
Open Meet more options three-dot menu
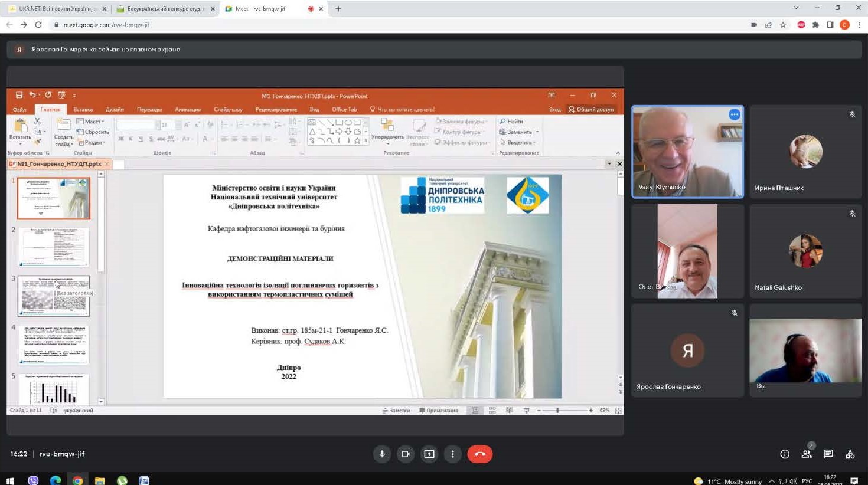[453, 454]
